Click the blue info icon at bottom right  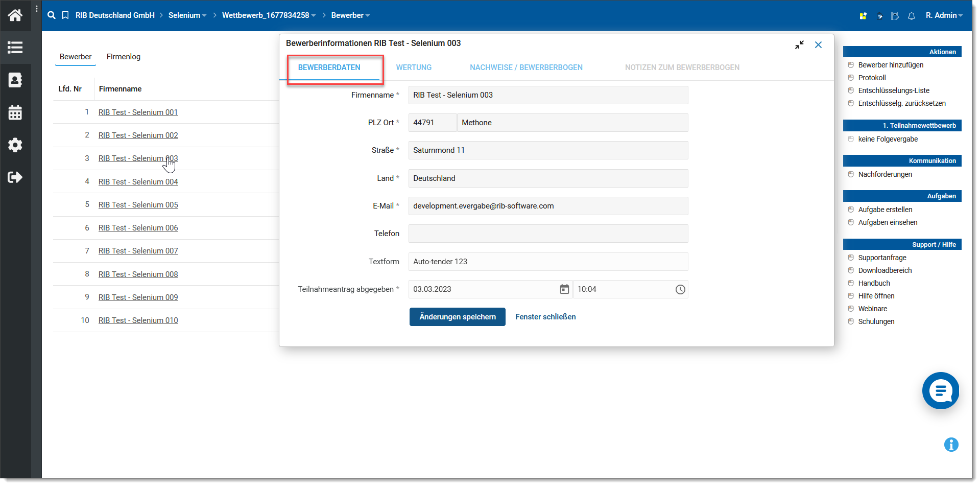(951, 445)
